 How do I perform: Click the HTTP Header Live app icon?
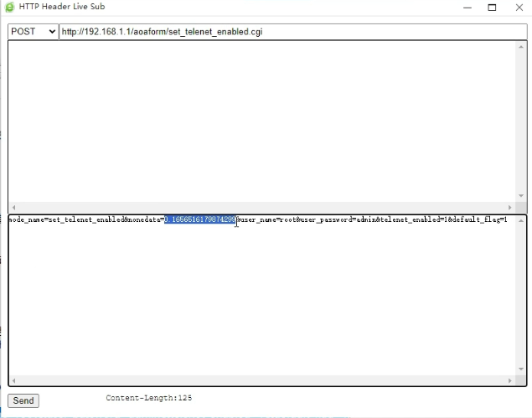point(9,8)
